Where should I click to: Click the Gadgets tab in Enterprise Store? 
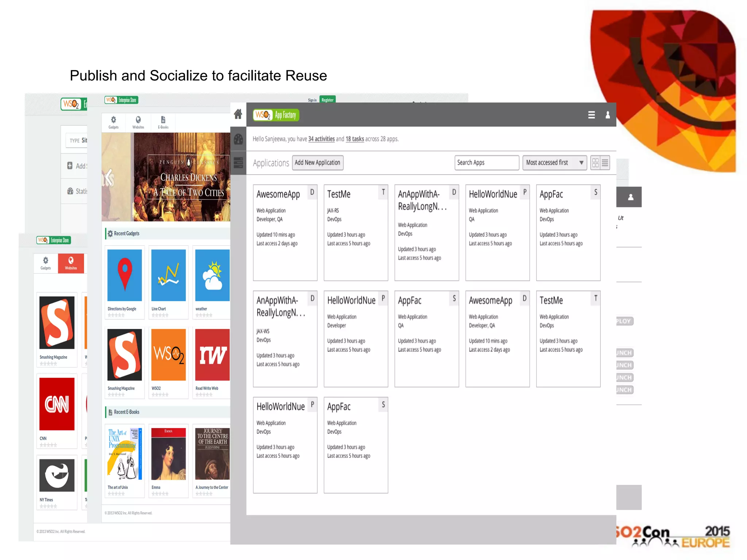point(113,122)
